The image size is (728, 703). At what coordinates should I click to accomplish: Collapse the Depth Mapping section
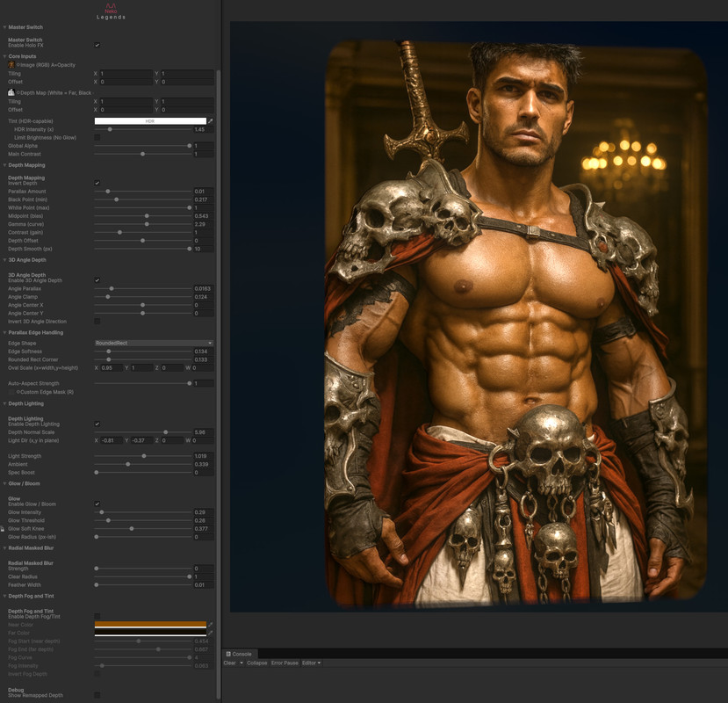pyautogui.click(x=4, y=165)
